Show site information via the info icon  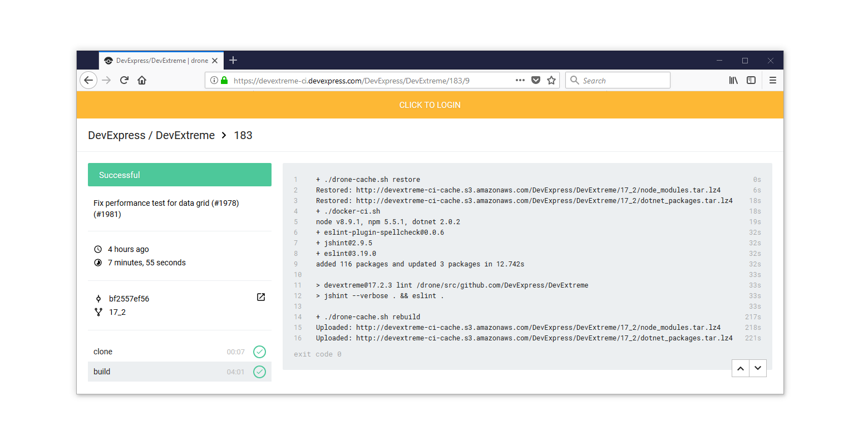tap(214, 80)
